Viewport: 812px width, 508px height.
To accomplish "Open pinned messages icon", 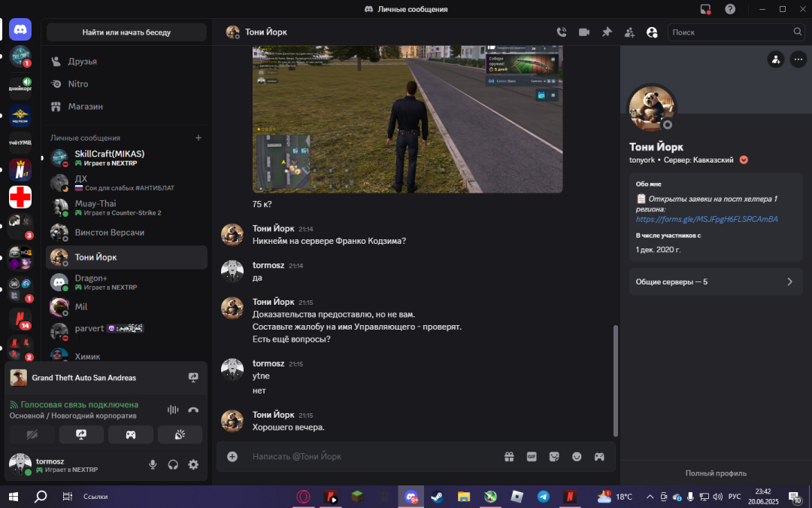I will [x=607, y=32].
